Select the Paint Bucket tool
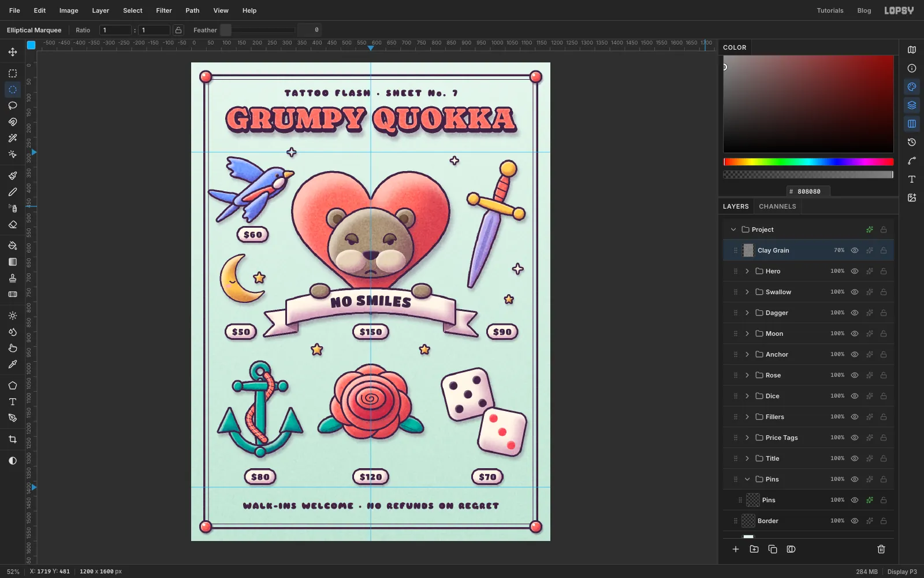This screenshot has width=924, height=578. pos(13,246)
